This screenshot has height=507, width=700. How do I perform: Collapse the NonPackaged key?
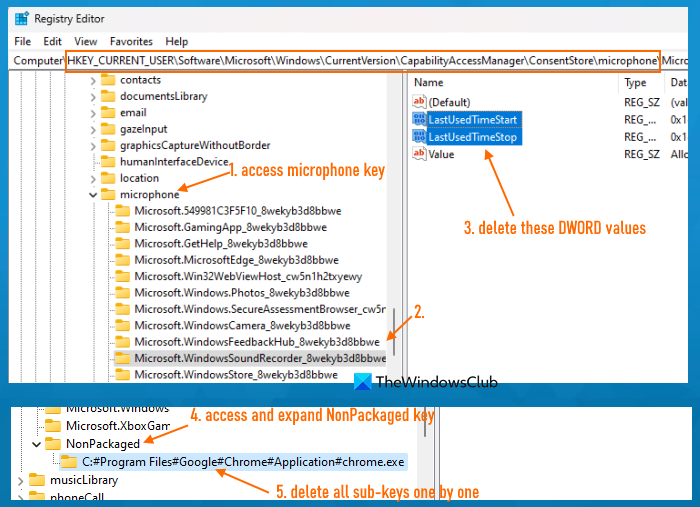37,444
